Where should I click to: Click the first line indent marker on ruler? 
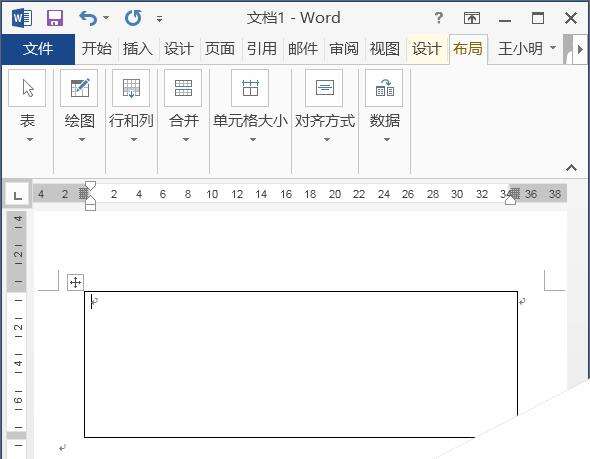coord(90,185)
